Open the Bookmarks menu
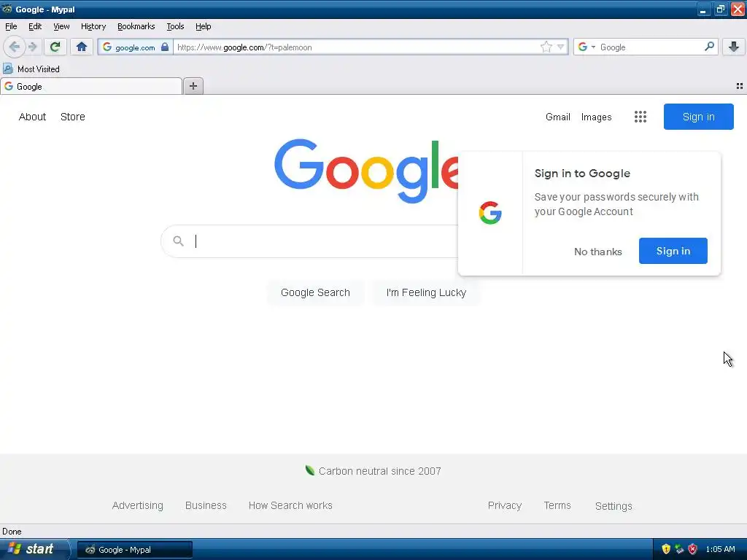The image size is (747, 560). 136,26
